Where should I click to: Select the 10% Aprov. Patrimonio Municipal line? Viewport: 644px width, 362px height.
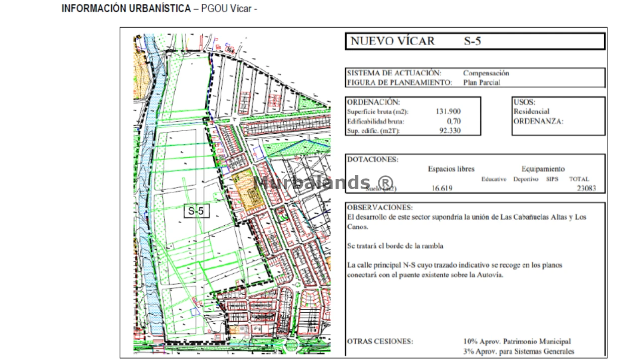pos(517,342)
